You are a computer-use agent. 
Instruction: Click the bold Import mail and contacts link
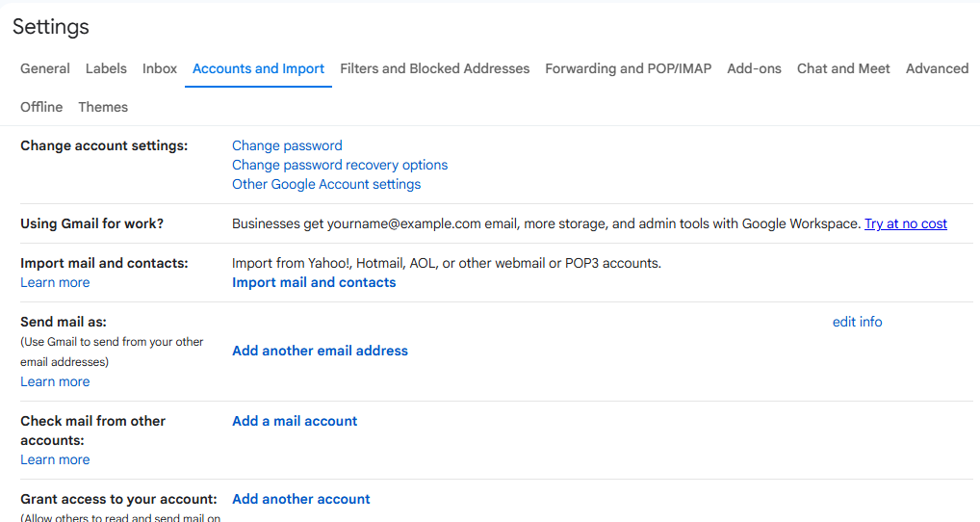click(314, 282)
